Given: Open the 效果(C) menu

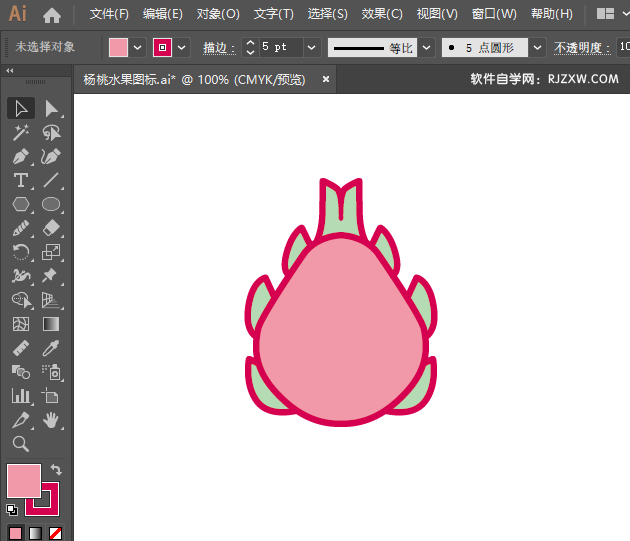Looking at the screenshot, I should [381, 14].
